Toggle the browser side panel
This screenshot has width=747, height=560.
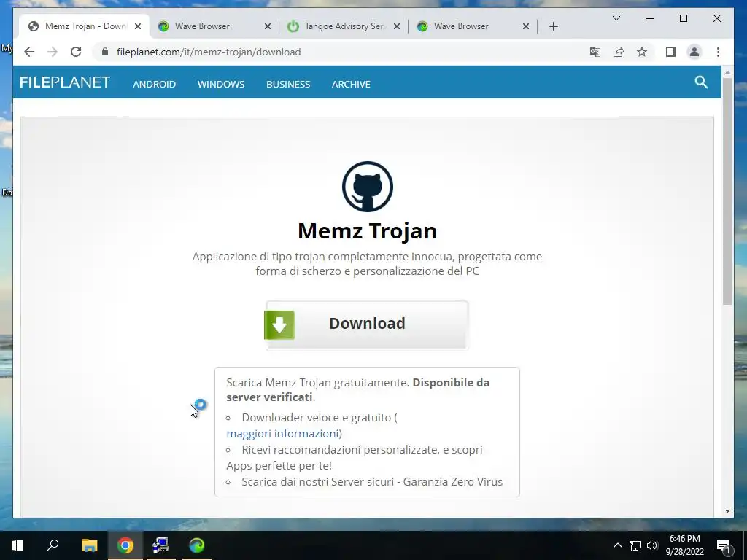pyautogui.click(x=671, y=52)
